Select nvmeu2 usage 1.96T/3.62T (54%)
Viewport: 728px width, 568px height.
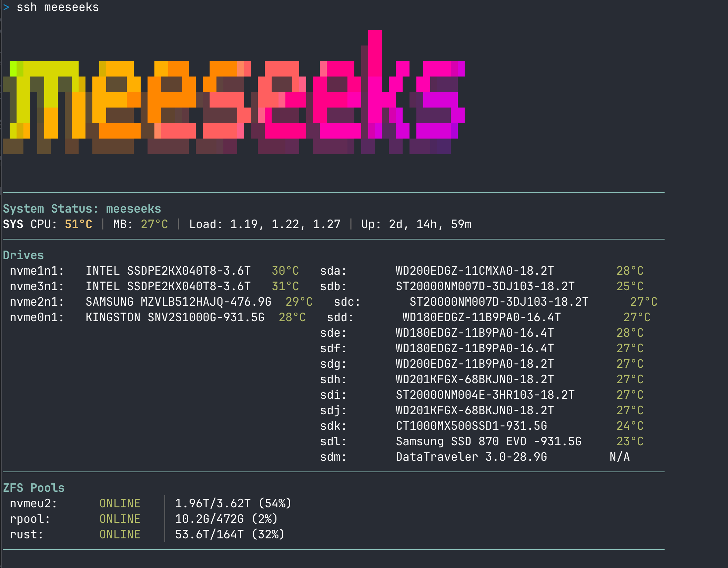point(234,504)
